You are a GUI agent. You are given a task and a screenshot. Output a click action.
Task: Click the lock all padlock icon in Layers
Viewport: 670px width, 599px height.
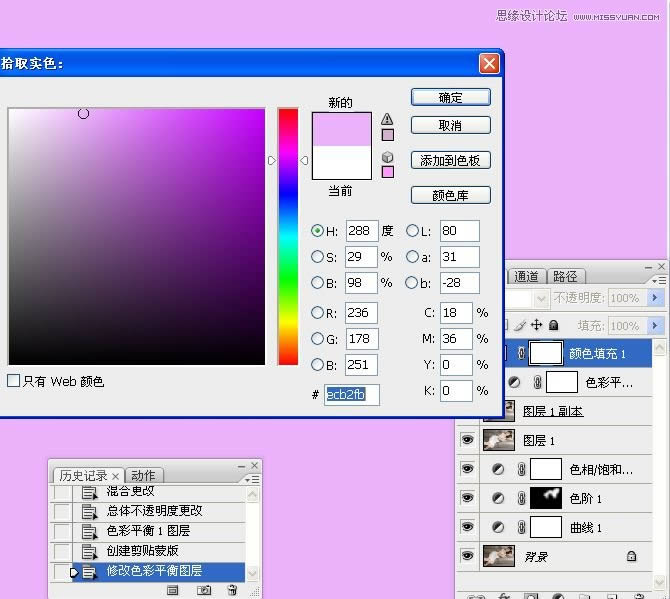point(555,325)
